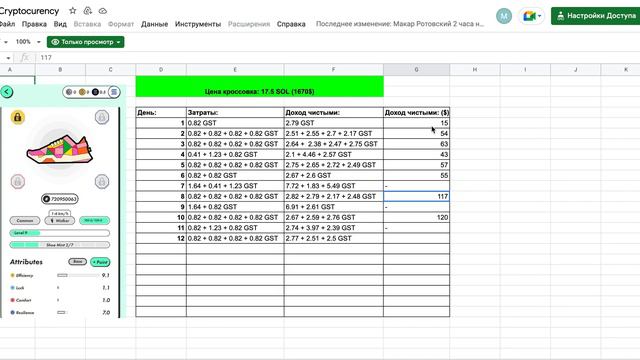This screenshot has height=360, width=640.
Task: Select column E header
Action: click(x=235, y=69)
